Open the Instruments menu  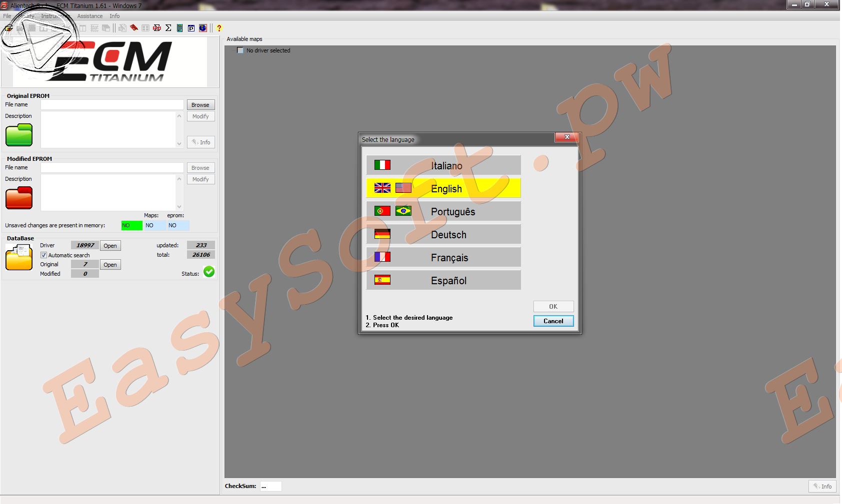55,16
